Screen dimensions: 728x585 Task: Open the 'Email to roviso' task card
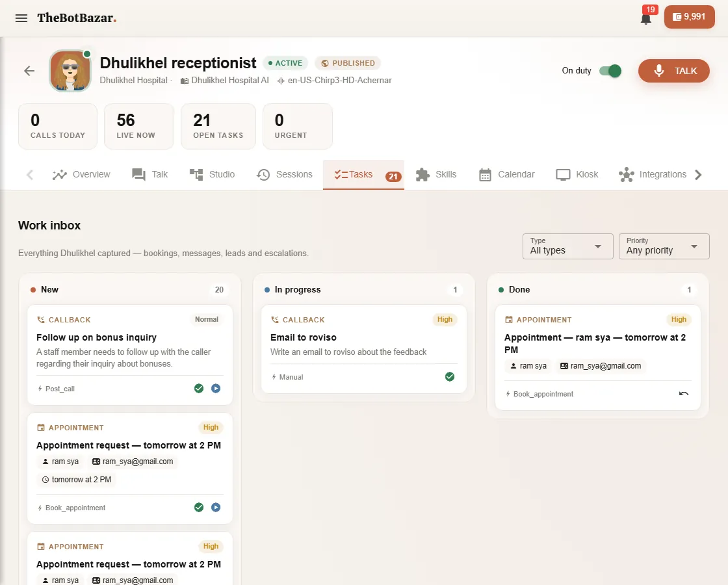click(x=364, y=349)
